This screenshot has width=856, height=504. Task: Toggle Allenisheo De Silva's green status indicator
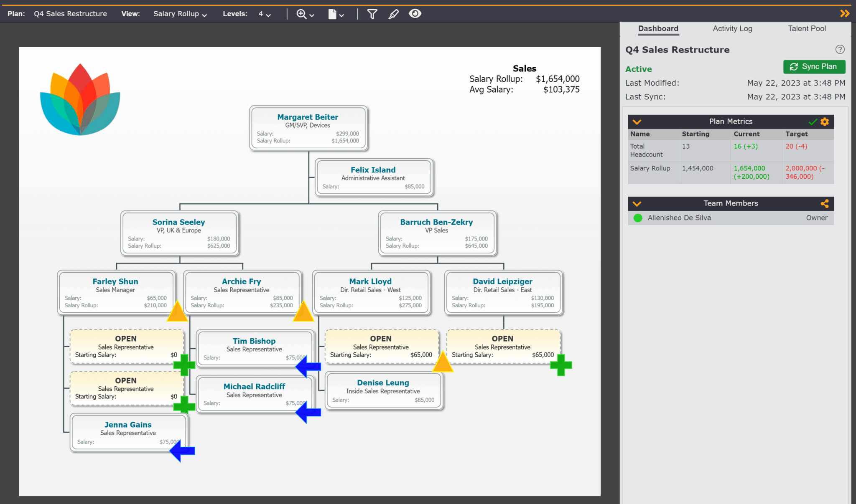pyautogui.click(x=637, y=218)
